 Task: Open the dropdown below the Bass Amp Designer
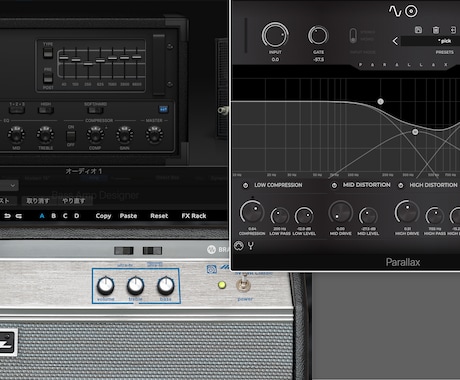[9, 186]
